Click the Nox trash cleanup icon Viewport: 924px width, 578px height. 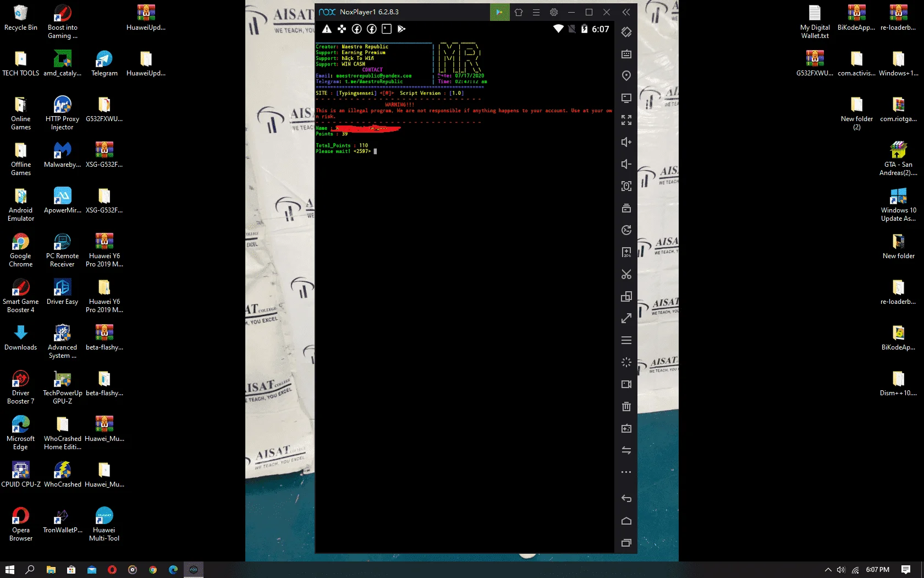click(x=626, y=406)
